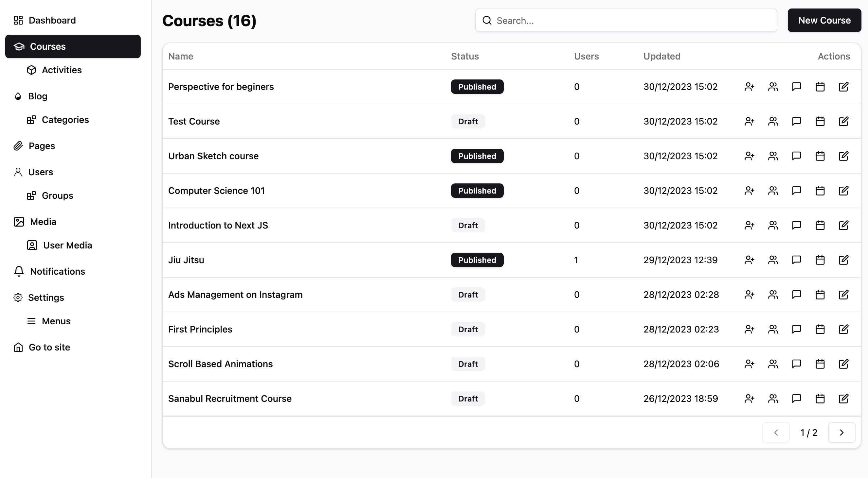The height and width of the screenshot is (478, 868).
Task: Toggle Published status badge on Jiu Jitsu
Action: coord(477,260)
